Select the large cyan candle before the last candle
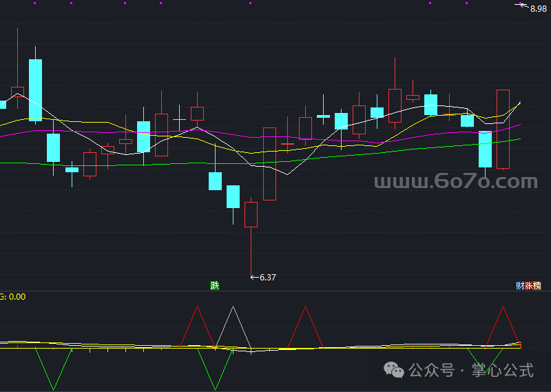551x392 pixels. coord(485,149)
